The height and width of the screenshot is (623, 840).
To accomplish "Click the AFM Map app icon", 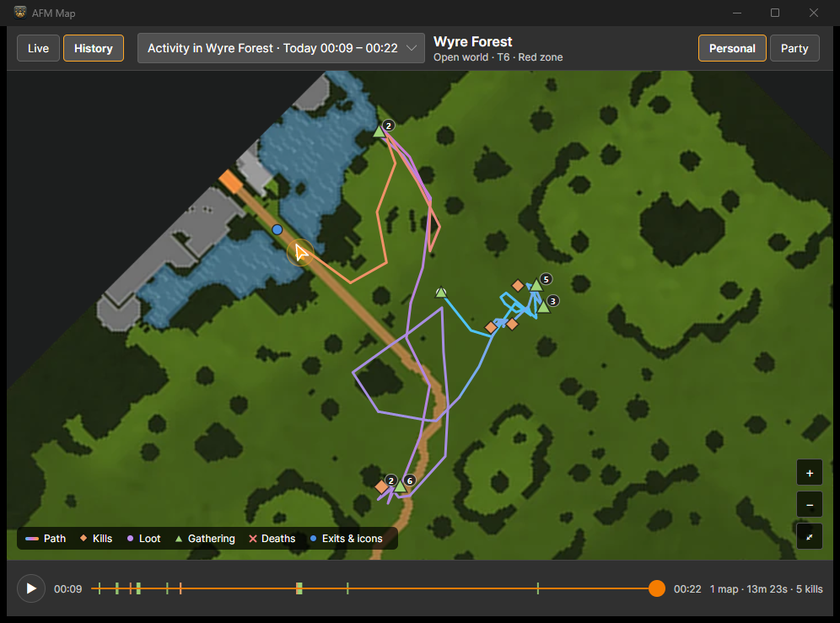I will (x=20, y=13).
